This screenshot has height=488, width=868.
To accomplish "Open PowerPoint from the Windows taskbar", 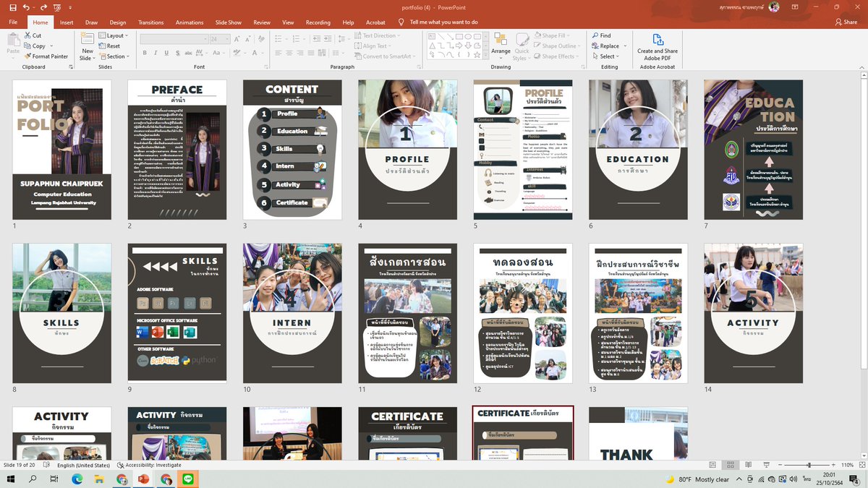I will point(142,479).
